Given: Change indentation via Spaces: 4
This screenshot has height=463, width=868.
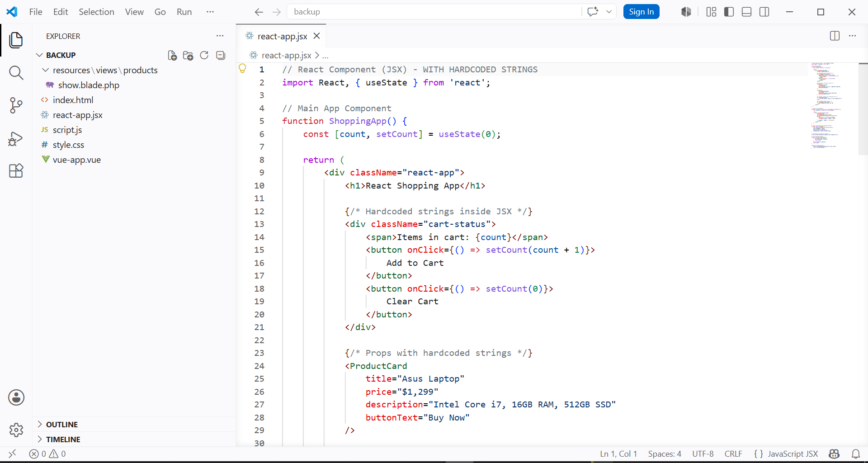Looking at the screenshot, I should click(665, 454).
